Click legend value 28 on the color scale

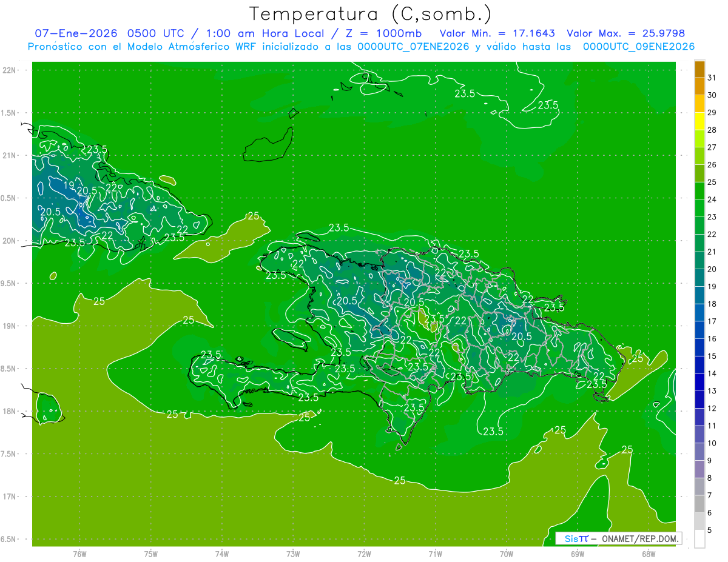[712, 130]
